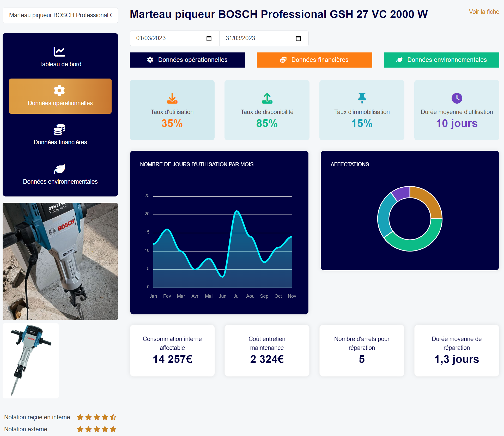Viewport: 504px width, 436px height.
Task: Open Tableau de bord chart icon
Action: (x=59, y=51)
